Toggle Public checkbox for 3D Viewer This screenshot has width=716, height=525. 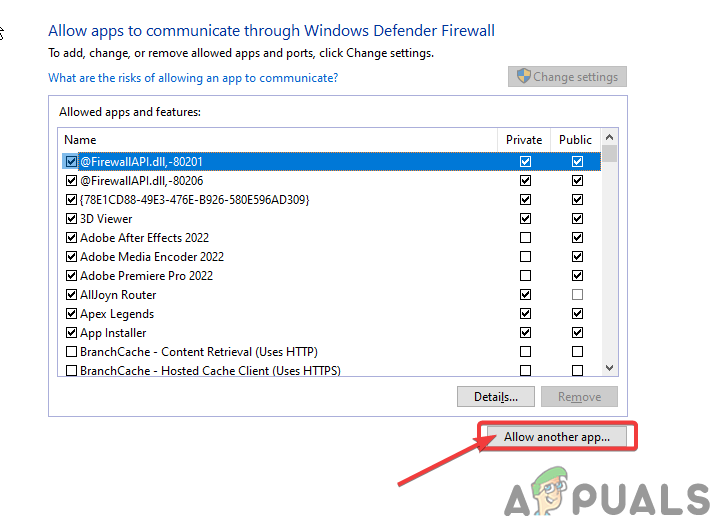[x=578, y=219]
